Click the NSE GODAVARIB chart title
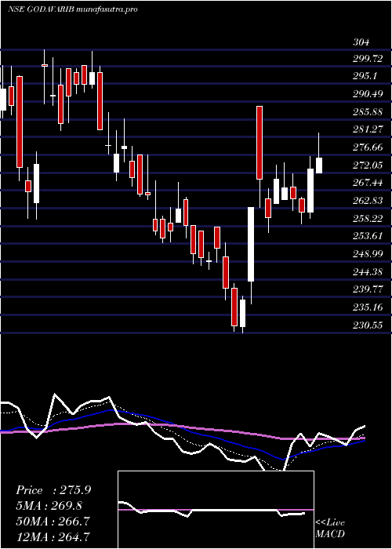Image resolution: width=392 pixels, height=549 pixels. pos(72,9)
